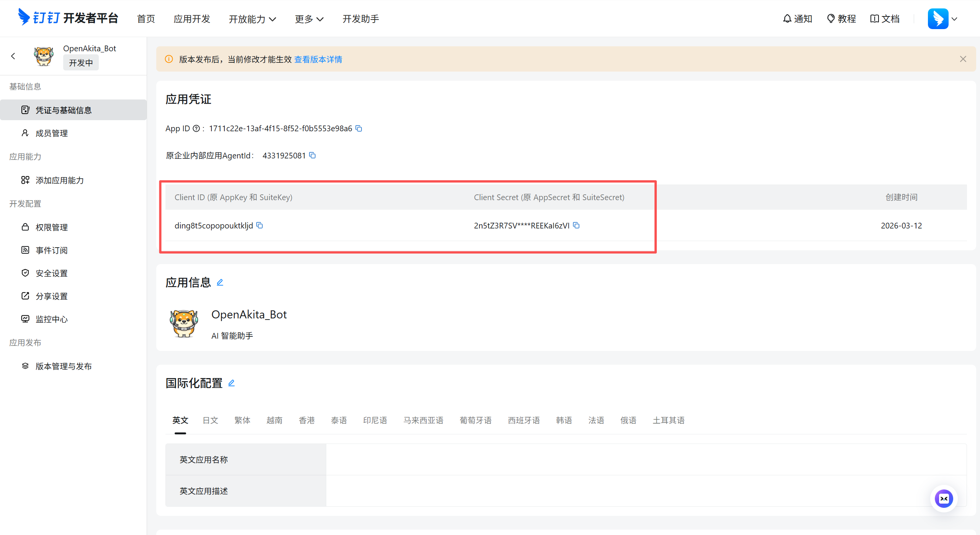Image resolution: width=980 pixels, height=535 pixels.
Task: Click the 开发中 status tag
Action: coord(81,63)
